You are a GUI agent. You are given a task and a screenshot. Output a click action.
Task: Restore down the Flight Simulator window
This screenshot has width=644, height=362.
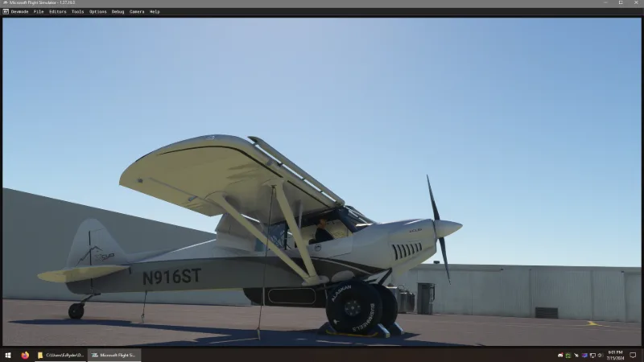[x=621, y=2]
